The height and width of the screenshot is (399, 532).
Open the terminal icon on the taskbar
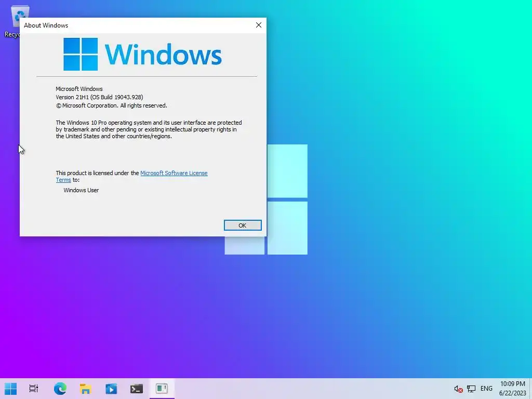(137, 389)
